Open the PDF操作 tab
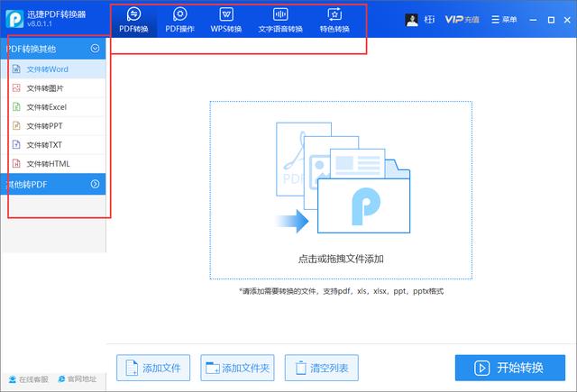Image resolution: width=577 pixels, height=392 pixels. click(179, 20)
